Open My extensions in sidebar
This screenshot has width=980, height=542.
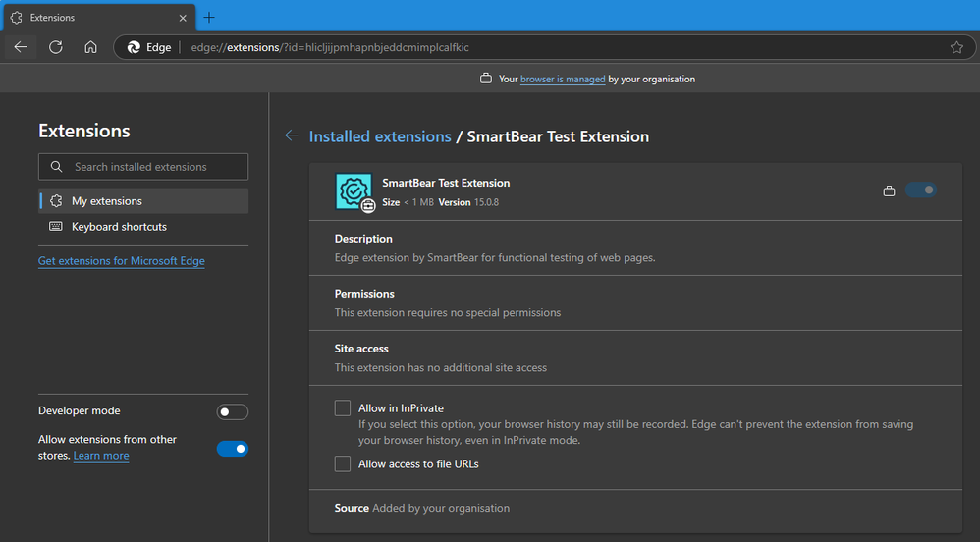143,201
